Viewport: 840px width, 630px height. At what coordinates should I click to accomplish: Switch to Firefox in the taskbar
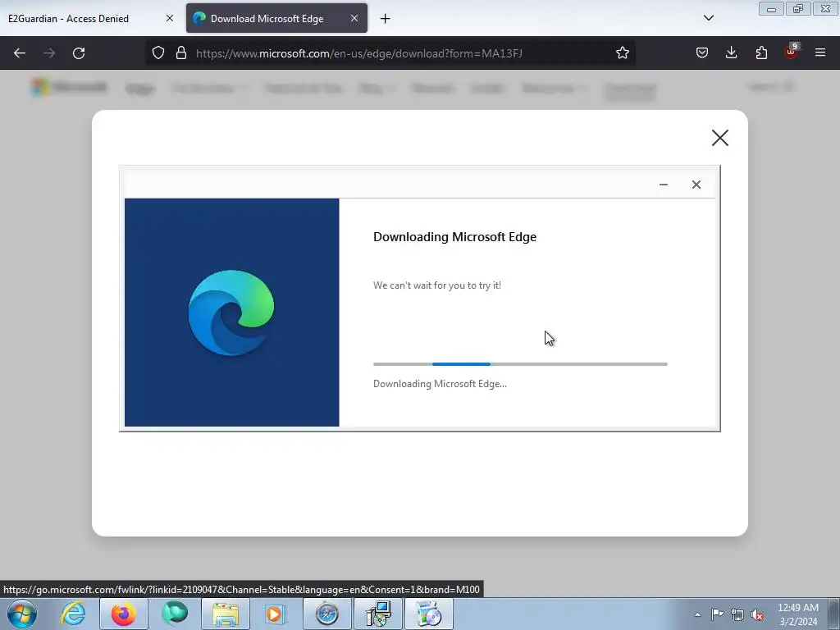coord(124,614)
